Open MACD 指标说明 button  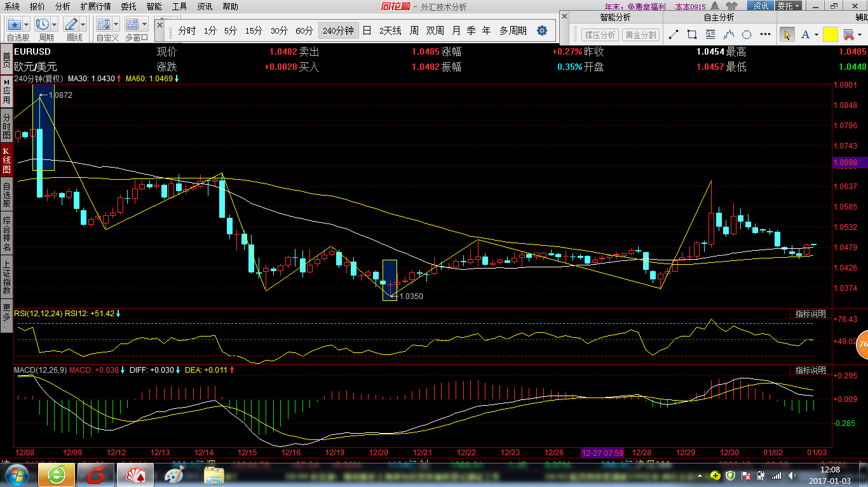(x=811, y=370)
